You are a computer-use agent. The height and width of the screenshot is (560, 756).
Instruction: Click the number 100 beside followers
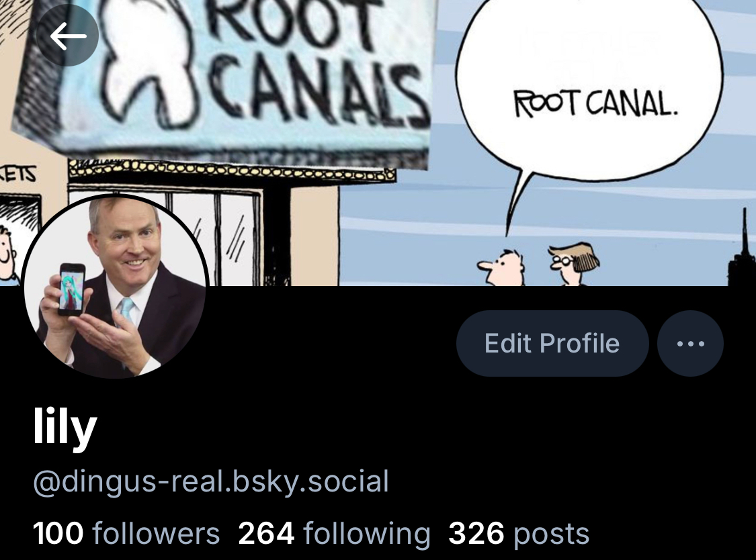[58, 534]
